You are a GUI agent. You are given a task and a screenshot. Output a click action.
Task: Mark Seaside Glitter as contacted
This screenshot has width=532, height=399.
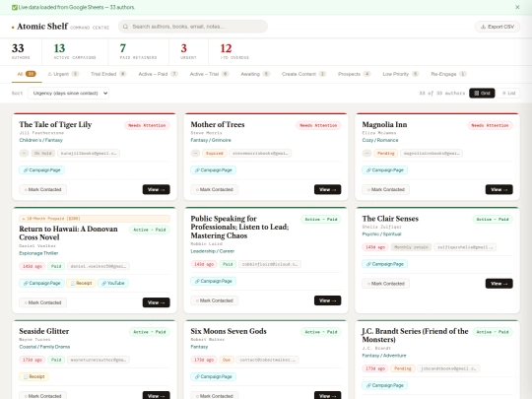[x=42, y=396]
